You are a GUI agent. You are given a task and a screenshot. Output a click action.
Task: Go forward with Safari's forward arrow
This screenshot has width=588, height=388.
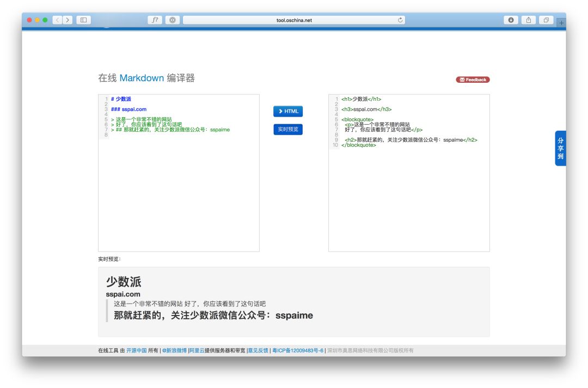point(68,20)
